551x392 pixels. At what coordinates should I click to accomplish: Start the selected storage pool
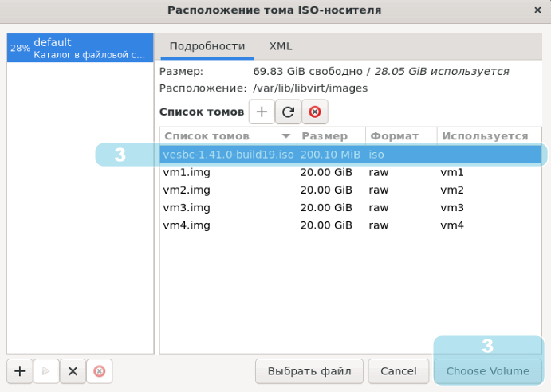point(46,370)
